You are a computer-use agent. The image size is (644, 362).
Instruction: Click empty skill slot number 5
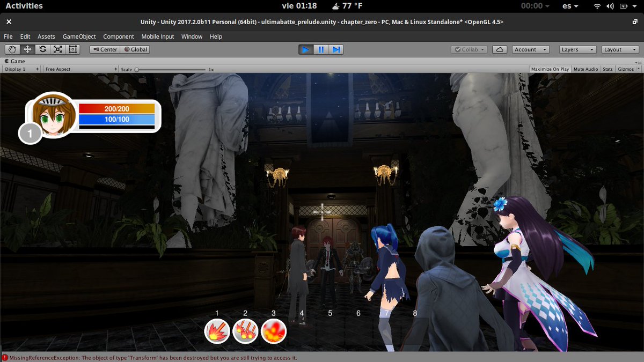[x=330, y=332]
